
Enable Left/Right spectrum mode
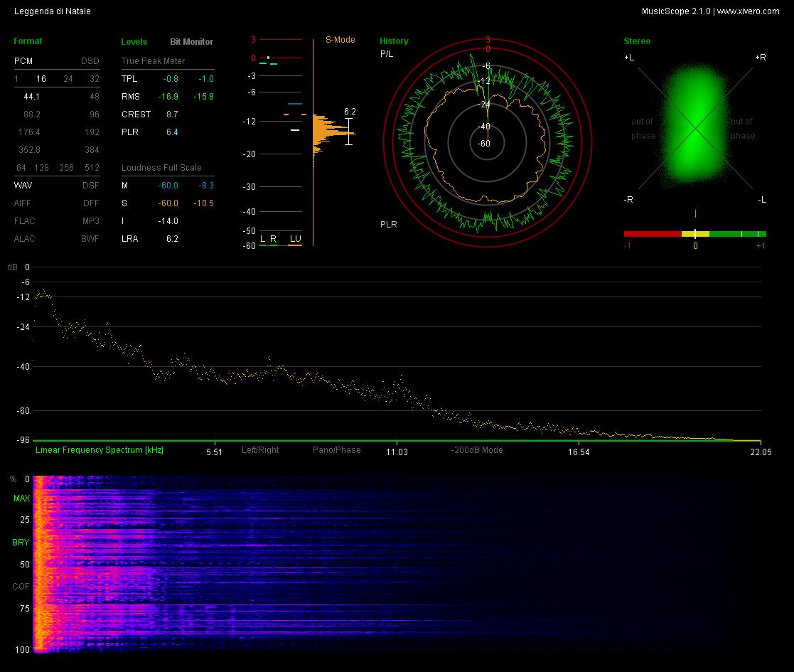[x=260, y=449]
